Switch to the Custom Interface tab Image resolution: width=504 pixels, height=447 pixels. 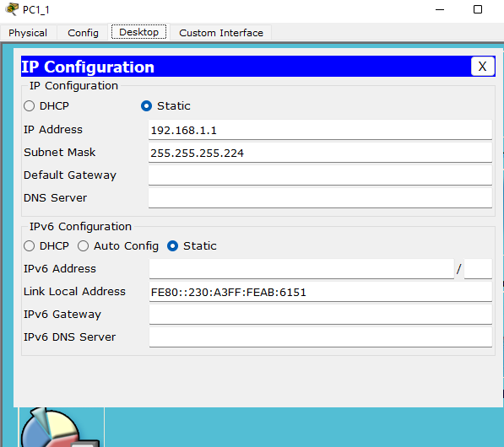point(221,33)
